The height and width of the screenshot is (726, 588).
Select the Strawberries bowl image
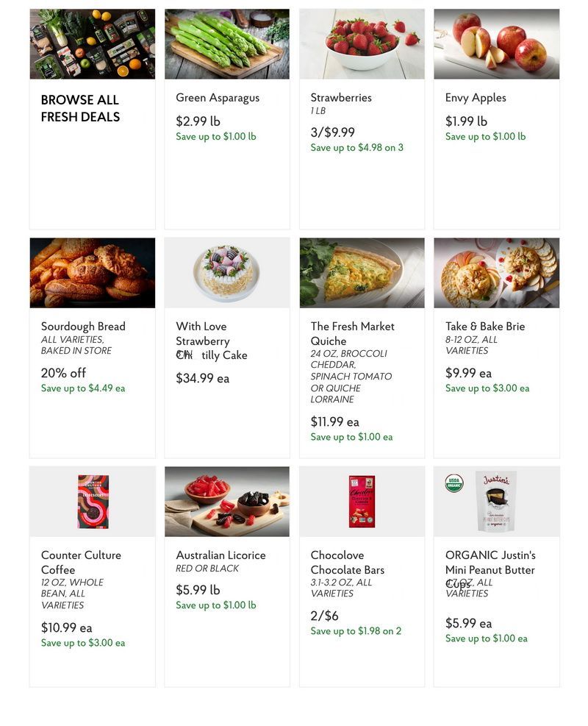pyautogui.click(x=362, y=44)
